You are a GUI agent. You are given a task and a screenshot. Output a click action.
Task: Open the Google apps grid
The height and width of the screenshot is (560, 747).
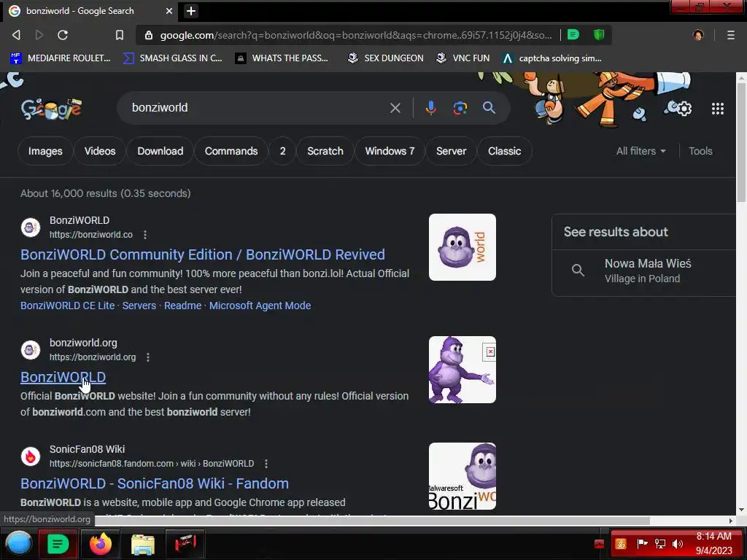(718, 109)
